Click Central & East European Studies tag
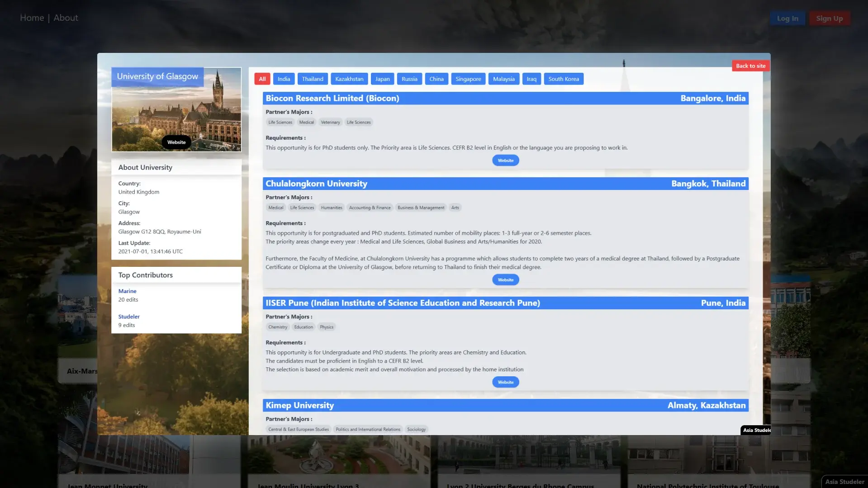Viewport: 868px width, 488px height. tap(299, 429)
